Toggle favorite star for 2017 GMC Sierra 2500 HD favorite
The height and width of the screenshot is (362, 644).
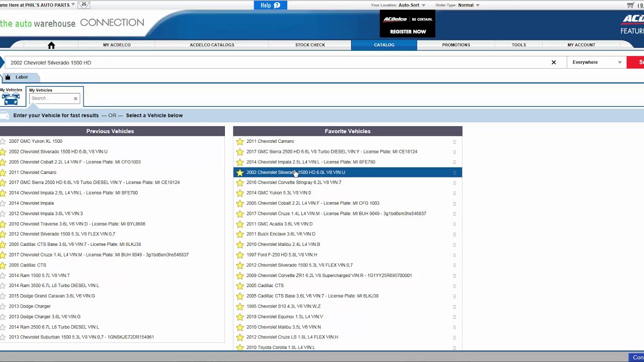point(240,152)
